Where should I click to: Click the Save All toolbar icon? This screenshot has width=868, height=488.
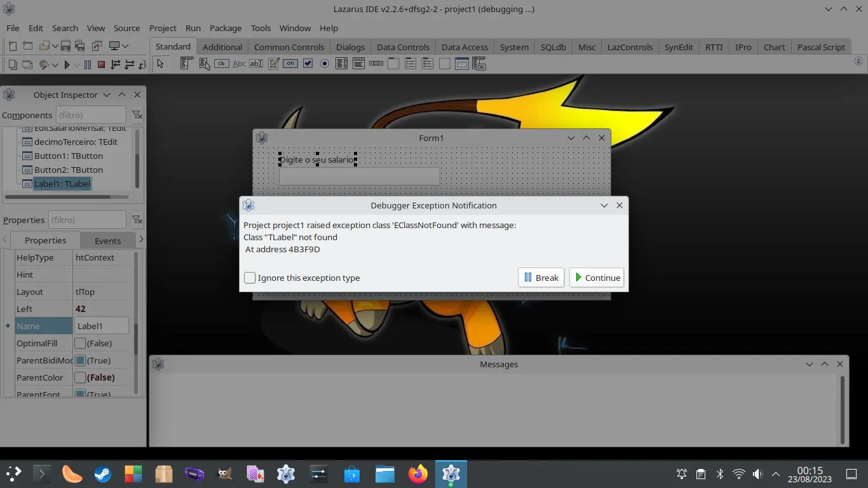point(80,46)
